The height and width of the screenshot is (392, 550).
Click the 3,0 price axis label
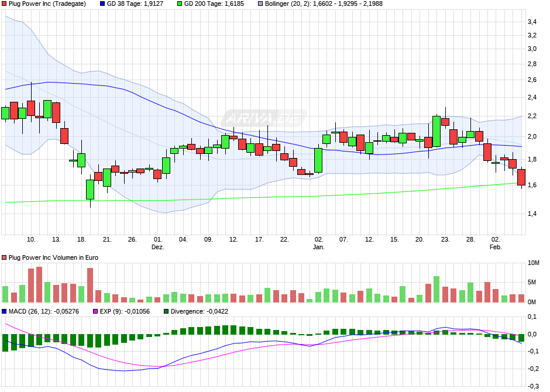[x=532, y=49]
